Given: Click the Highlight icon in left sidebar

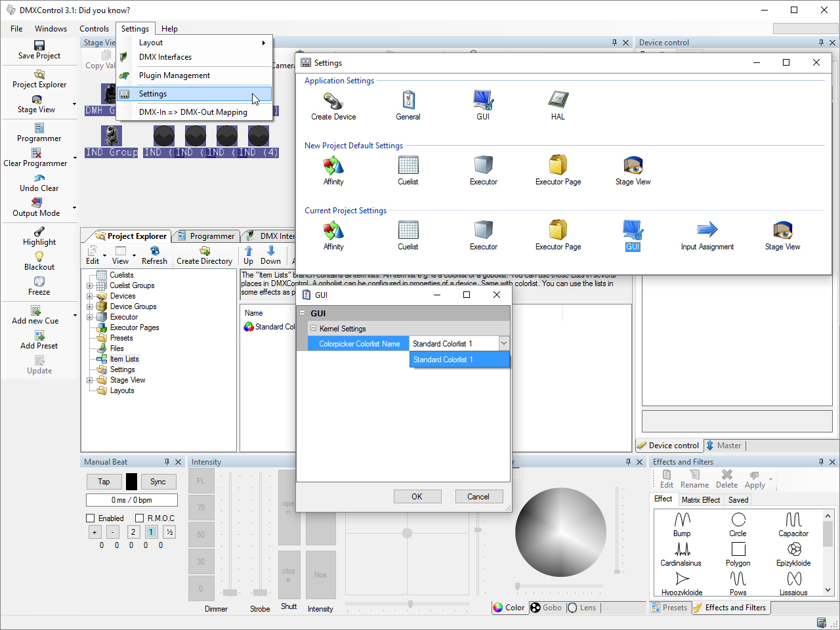Looking at the screenshot, I should tap(39, 232).
